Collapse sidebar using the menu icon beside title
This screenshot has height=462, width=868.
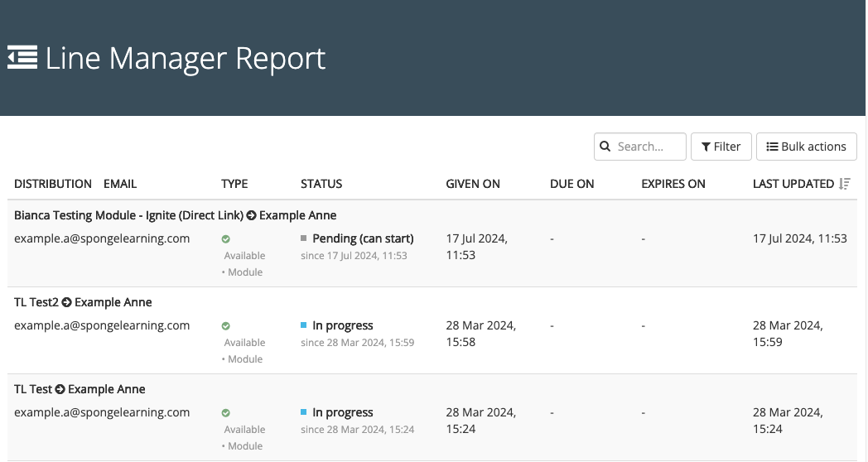(x=22, y=57)
